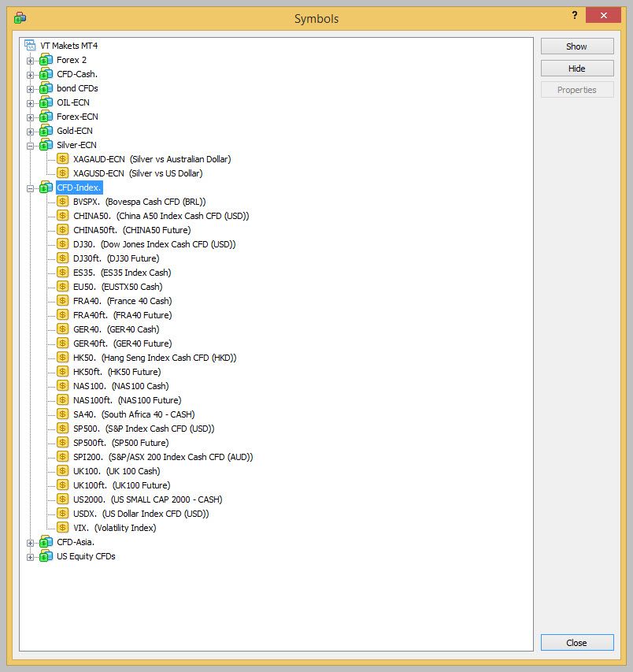Image resolution: width=633 pixels, height=672 pixels.
Task: Select SP500ft. (SP500 Future) row
Action: coord(120,442)
